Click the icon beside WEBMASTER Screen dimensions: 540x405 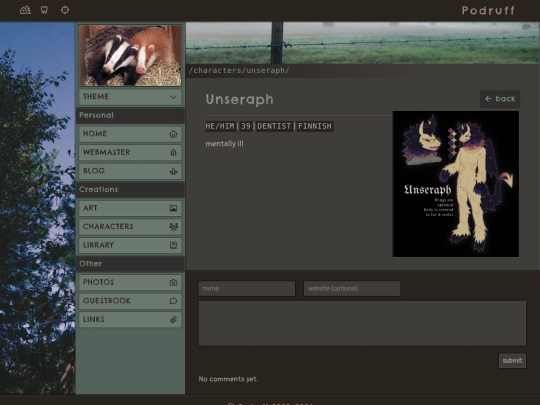click(173, 153)
